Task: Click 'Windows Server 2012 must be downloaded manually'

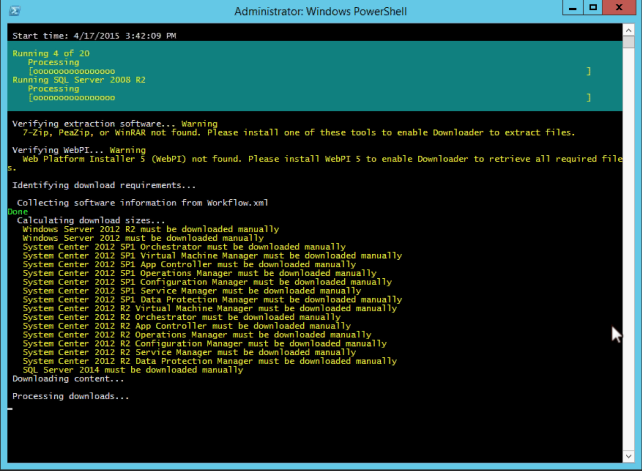Action: (143, 238)
